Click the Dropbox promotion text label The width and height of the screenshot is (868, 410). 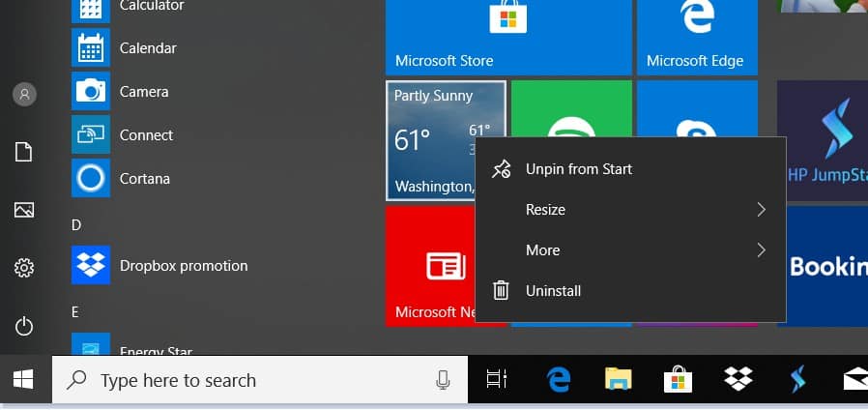184,265
